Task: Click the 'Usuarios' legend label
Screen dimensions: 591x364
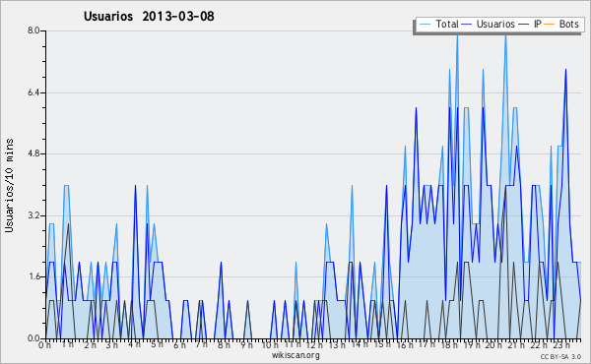Action: coord(495,24)
